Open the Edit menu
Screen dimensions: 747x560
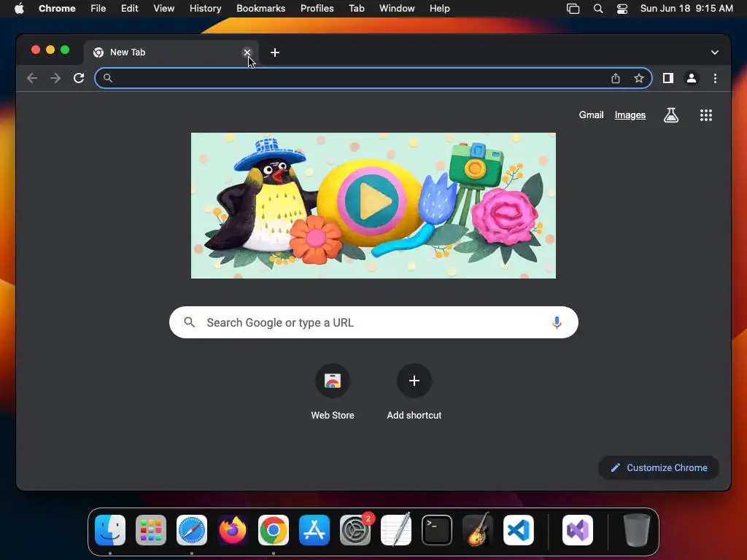click(x=129, y=9)
